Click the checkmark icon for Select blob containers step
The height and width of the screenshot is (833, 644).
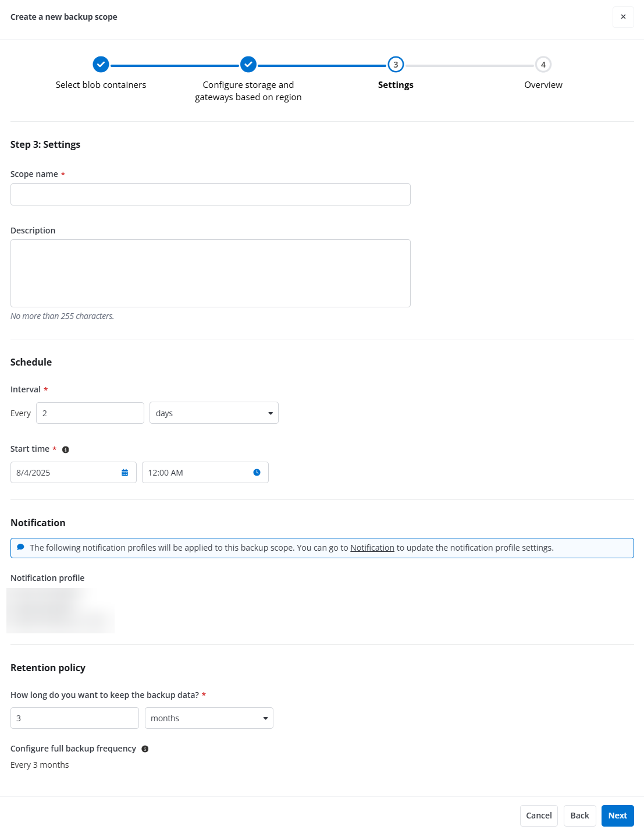(101, 65)
